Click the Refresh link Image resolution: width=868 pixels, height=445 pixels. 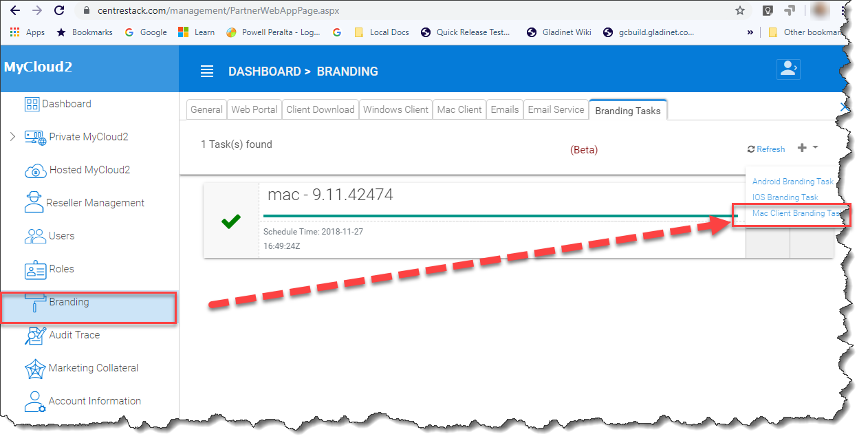tap(766, 149)
